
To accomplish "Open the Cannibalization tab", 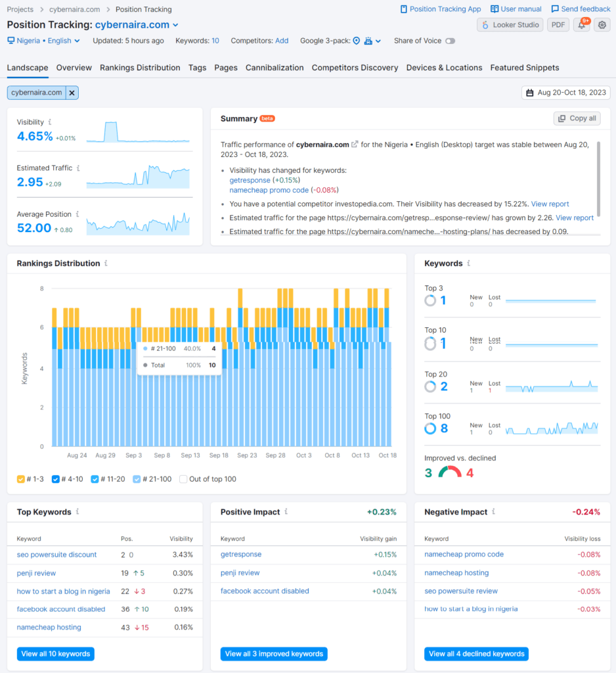I will click(275, 68).
